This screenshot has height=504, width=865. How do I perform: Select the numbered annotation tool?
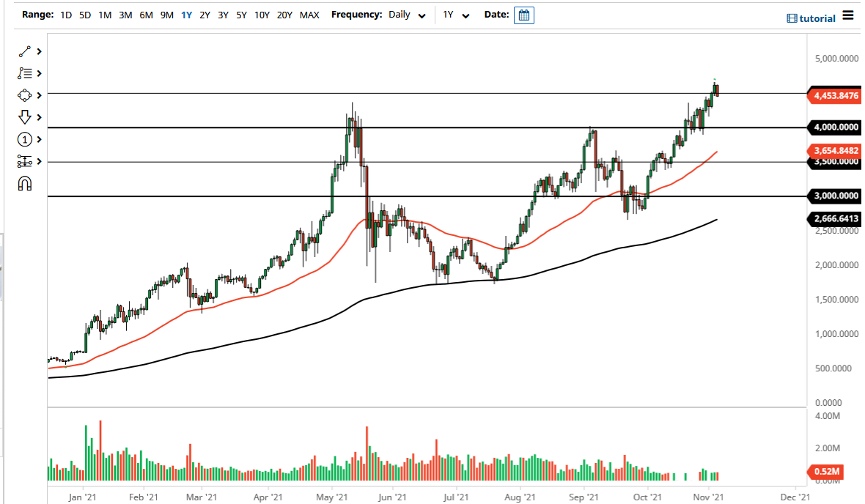point(24,139)
